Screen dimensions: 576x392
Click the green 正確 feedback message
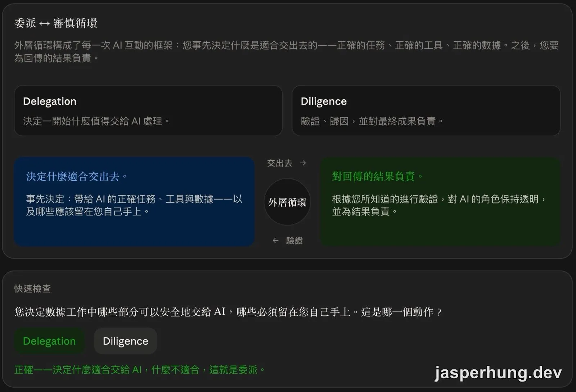tap(140, 370)
